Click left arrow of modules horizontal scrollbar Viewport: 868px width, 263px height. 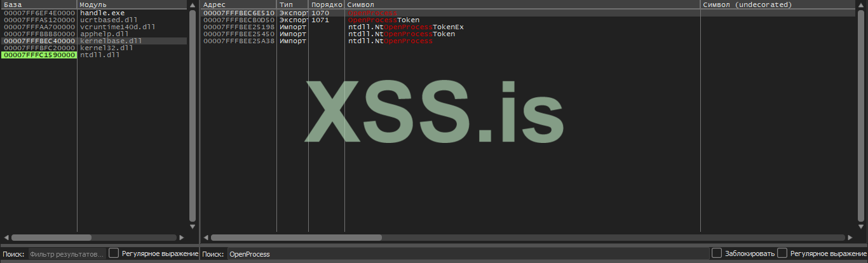pyautogui.click(x=6, y=238)
